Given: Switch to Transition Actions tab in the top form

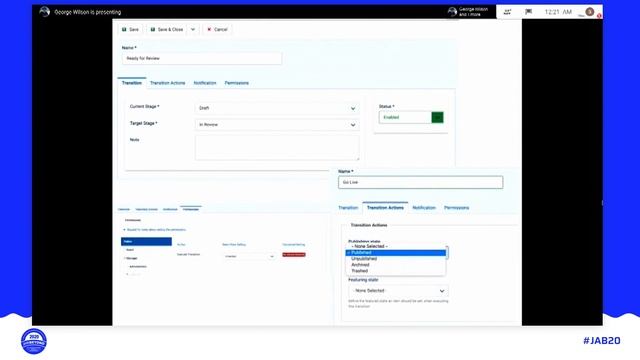Looking at the screenshot, I should (x=167, y=83).
